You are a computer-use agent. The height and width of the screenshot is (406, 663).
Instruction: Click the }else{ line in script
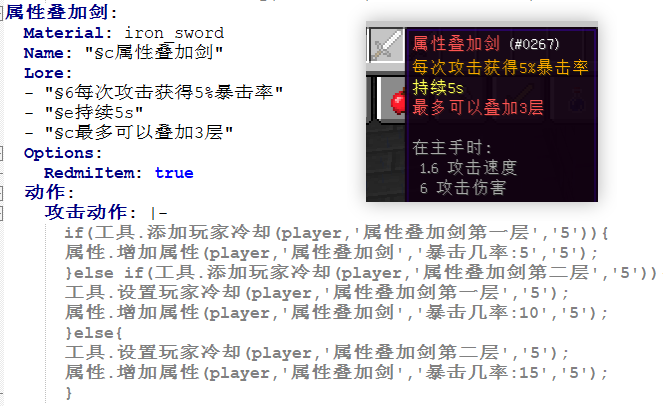(94, 333)
